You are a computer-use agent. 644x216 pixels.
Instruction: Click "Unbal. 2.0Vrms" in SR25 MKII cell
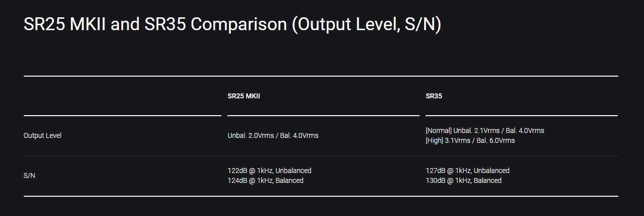pyautogui.click(x=251, y=135)
